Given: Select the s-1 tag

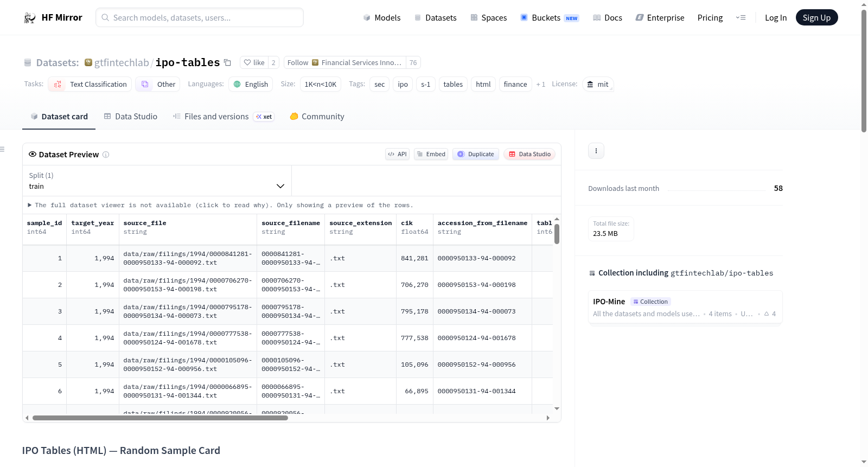Looking at the screenshot, I should pos(426,84).
